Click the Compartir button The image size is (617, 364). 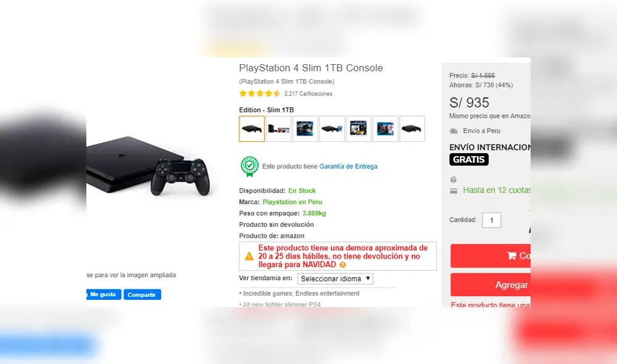tap(142, 294)
